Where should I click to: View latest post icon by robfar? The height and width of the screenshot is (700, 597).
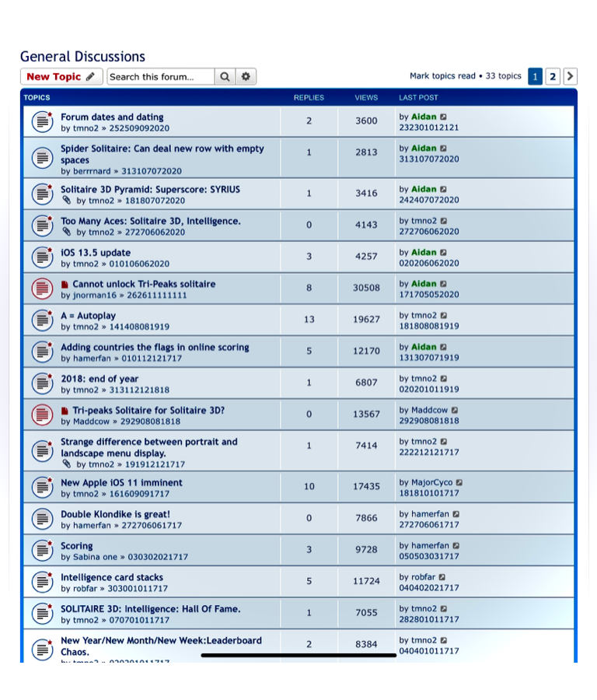click(442, 577)
